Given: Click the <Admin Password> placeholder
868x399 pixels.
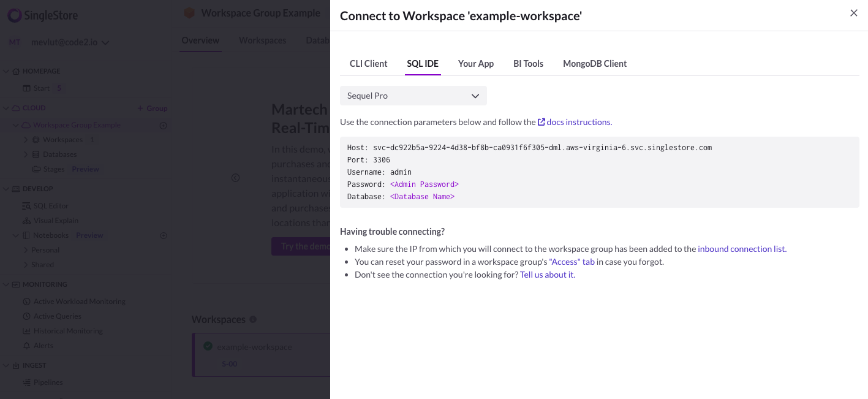Looking at the screenshot, I should (x=424, y=184).
